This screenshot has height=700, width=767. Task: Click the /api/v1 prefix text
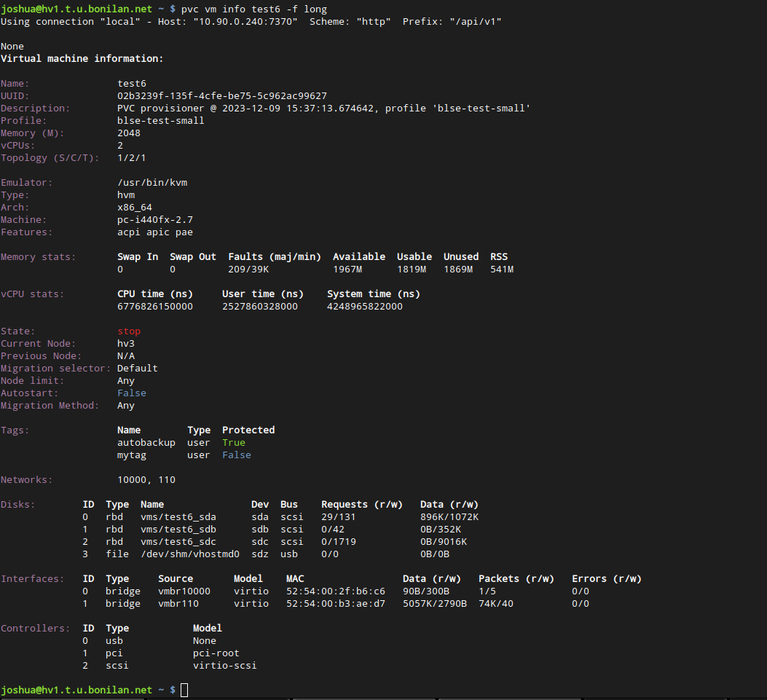[x=474, y=21]
